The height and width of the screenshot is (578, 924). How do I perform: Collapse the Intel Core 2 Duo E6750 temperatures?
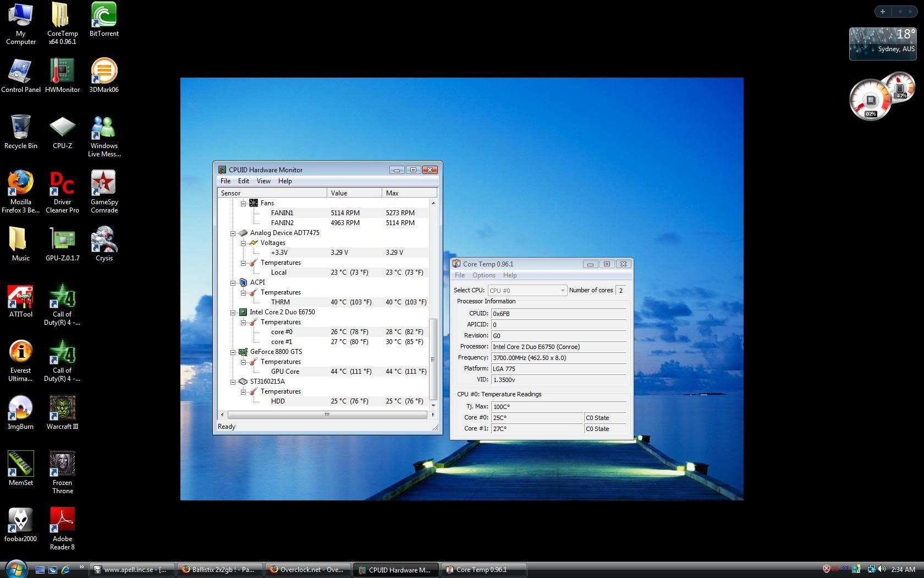[244, 322]
